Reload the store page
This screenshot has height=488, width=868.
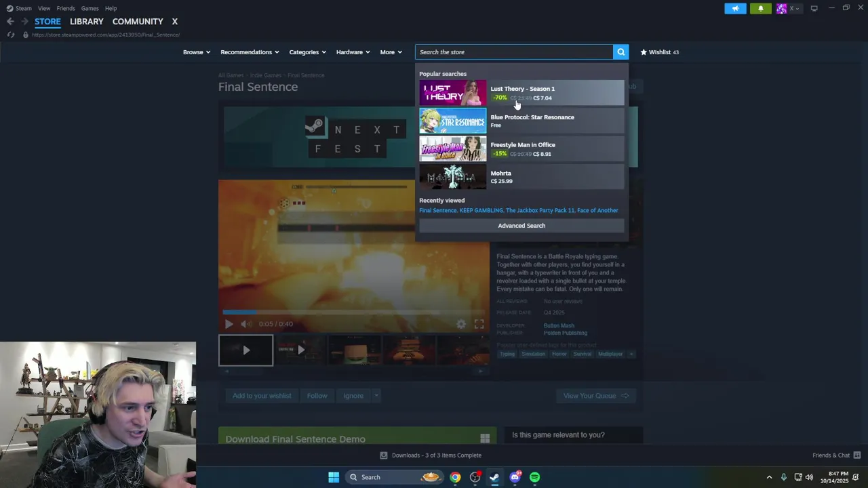10,35
